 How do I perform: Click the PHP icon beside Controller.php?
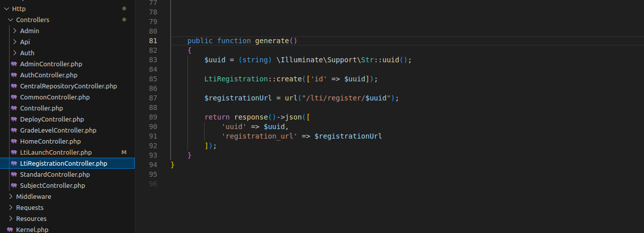(14, 108)
